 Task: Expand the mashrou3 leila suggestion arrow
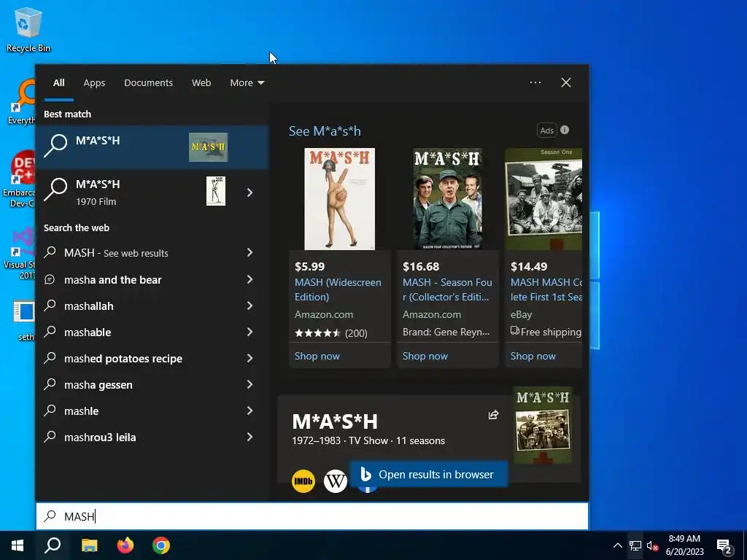coord(249,437)
